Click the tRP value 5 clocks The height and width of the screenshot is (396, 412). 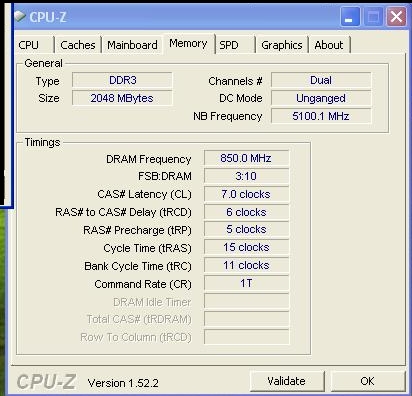(x=246, y=230)
